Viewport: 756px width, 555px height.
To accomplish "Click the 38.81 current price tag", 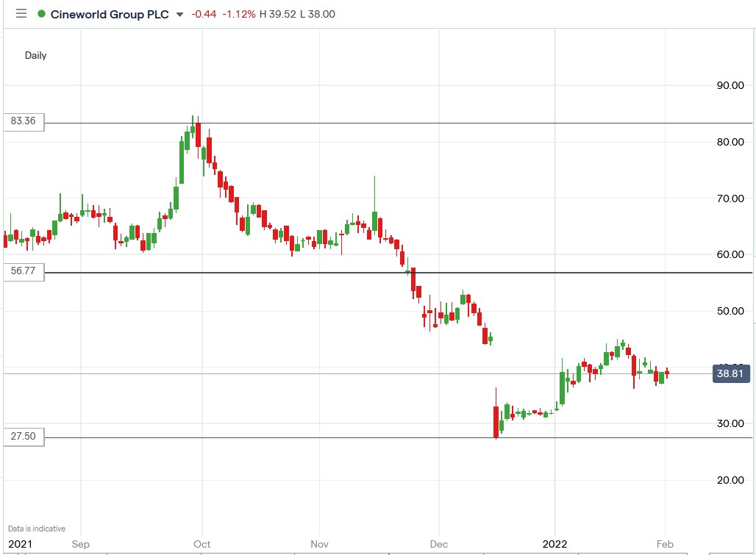I will (731, 373).
